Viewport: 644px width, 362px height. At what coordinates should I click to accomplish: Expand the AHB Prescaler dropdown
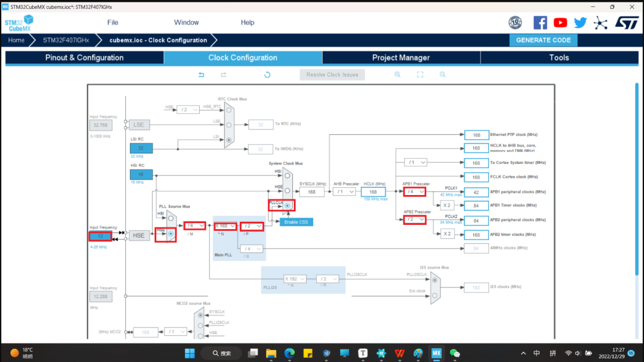[x=345, y=192]
